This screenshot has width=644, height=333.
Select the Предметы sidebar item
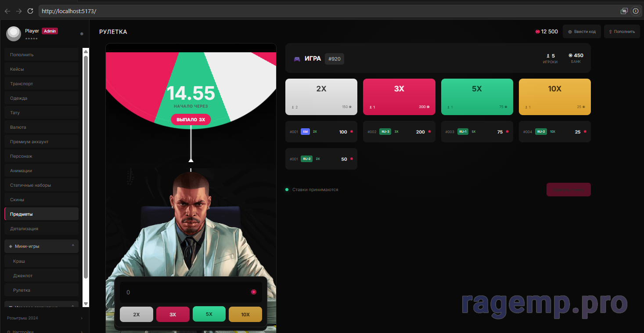[41, 214]
